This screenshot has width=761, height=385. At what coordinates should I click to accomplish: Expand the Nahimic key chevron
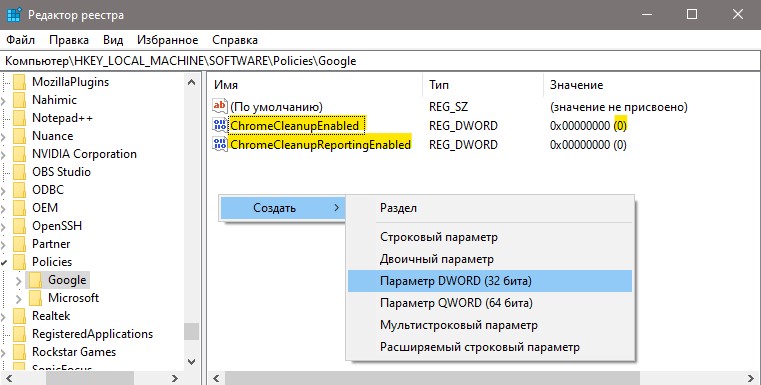click(3, 100)
